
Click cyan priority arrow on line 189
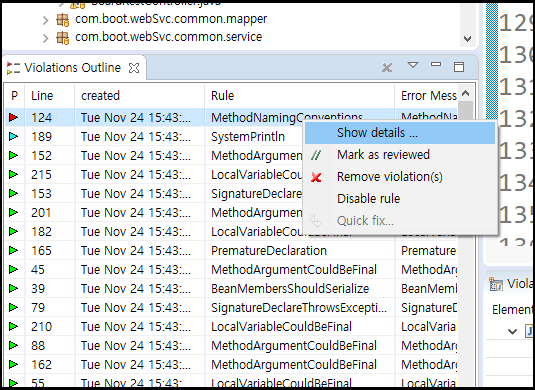click(x=13, y=136)
